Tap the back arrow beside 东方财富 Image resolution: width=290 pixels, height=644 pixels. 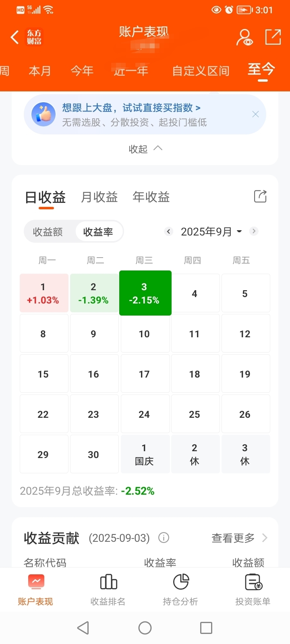pos(15,37)
